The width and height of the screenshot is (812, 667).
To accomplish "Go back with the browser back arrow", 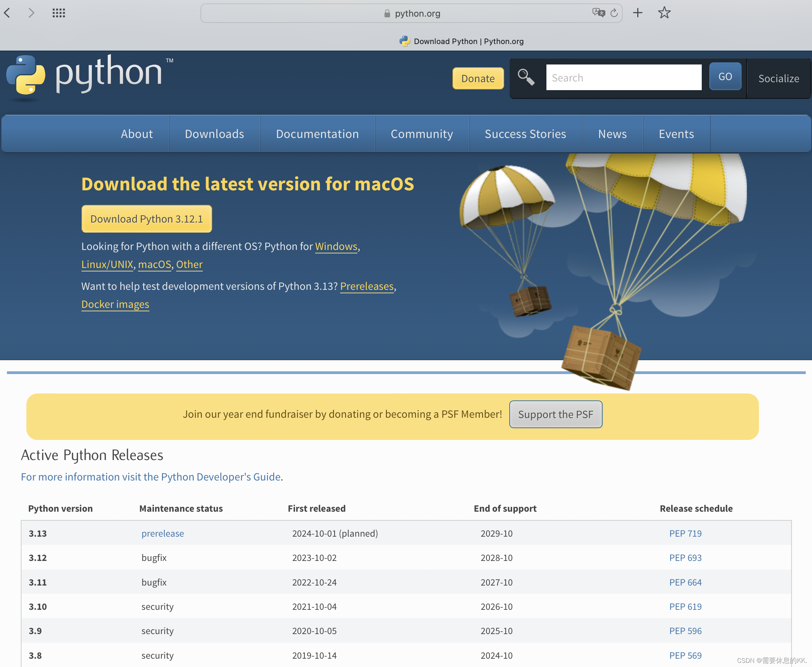I will 7,13.
